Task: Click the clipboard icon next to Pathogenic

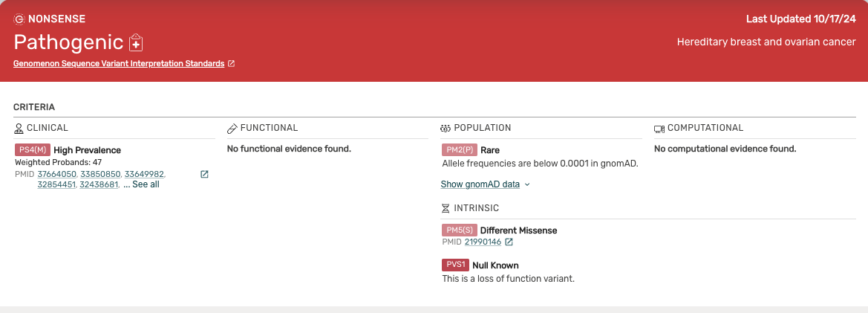Action: pyautogui.click(x=136, y=43)
